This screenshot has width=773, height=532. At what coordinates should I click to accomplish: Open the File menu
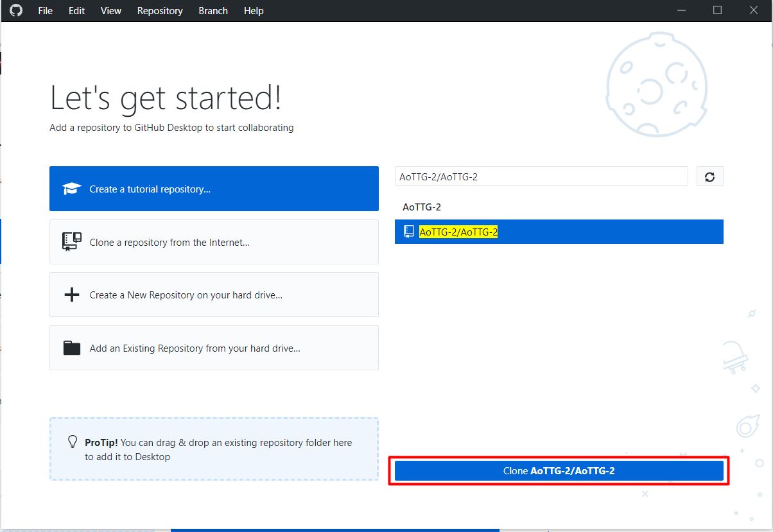(45, 11)
